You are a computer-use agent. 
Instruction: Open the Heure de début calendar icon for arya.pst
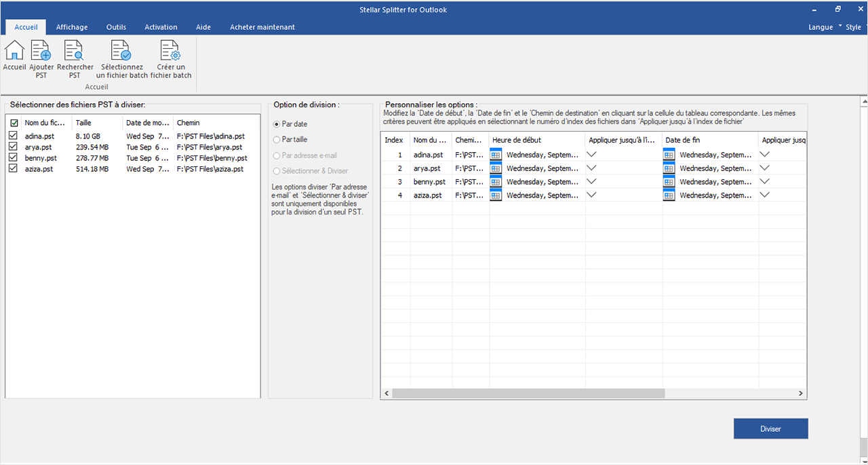pyautogui.click(x=496, y=168)
